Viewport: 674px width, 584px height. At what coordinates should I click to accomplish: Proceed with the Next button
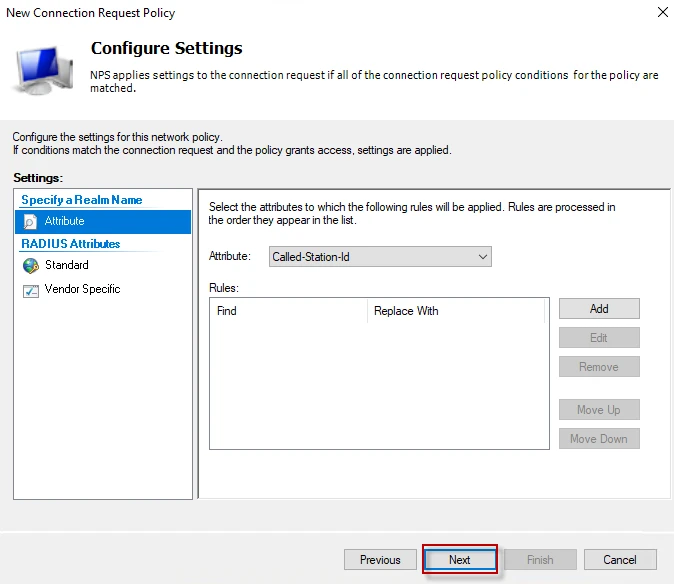click(x=460, y=560)
